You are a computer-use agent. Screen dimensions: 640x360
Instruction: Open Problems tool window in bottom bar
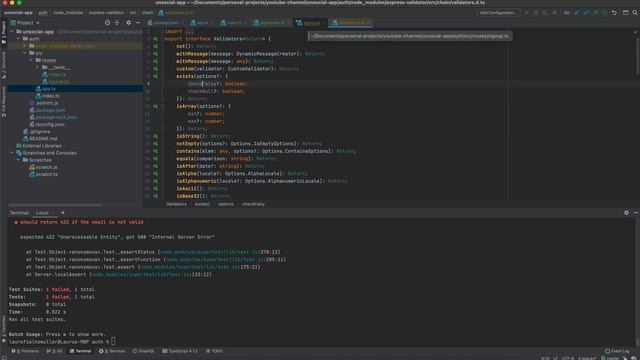pyautogui.click(x=25, y=351)
